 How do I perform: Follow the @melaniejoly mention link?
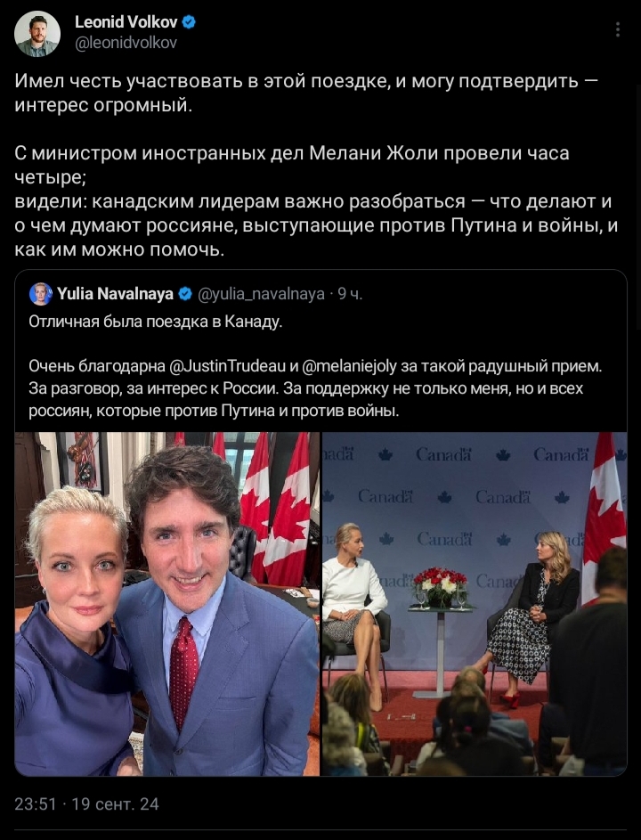pos(349,366)
